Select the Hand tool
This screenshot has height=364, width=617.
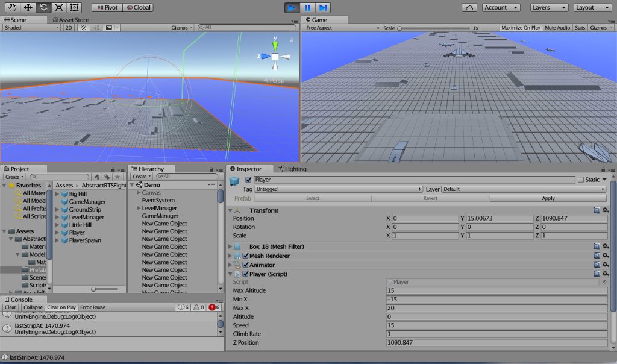coord(13,7)
